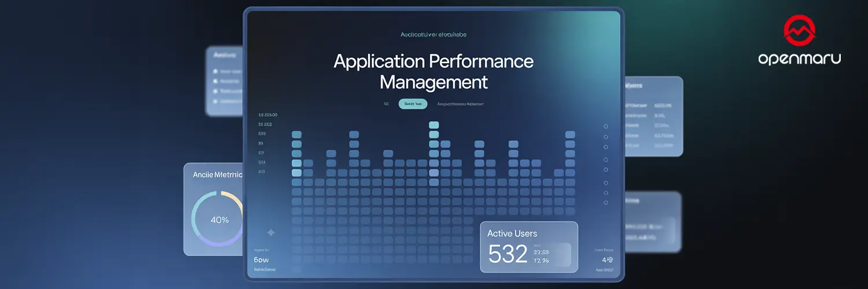
Task: Select the topmost radio circle beside the chart
Action: [606, 126]
